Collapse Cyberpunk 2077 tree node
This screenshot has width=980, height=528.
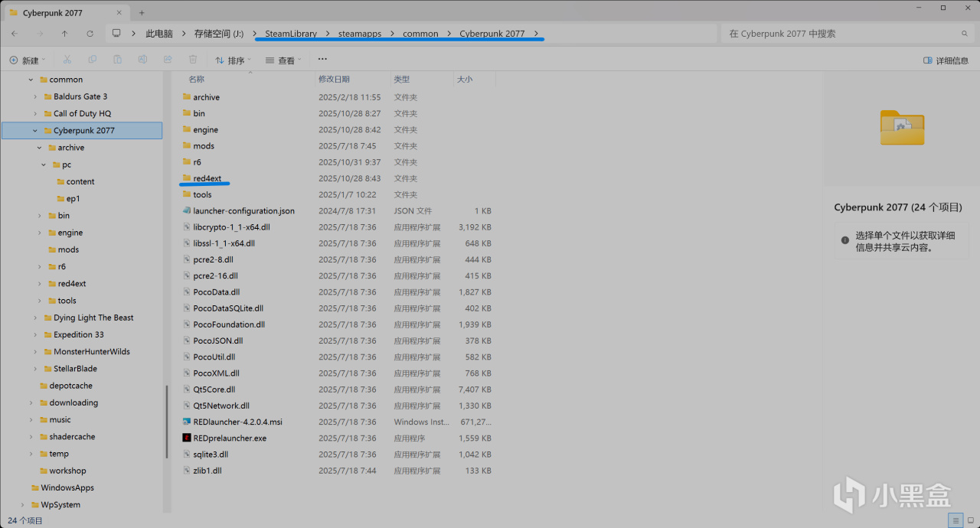[x=35, y=130]
